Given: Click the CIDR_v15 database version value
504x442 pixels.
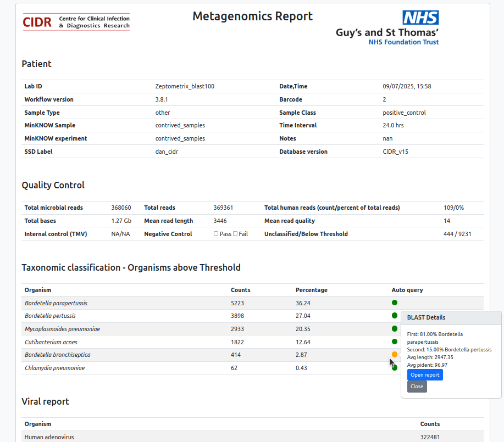Looking at the screenshot, I should (395, 152).
